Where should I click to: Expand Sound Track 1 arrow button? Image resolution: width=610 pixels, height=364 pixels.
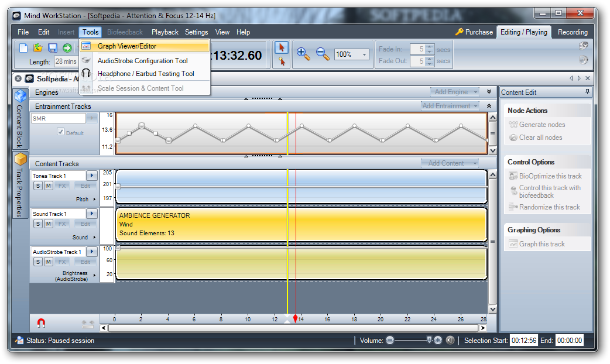[x=92, y=214]
